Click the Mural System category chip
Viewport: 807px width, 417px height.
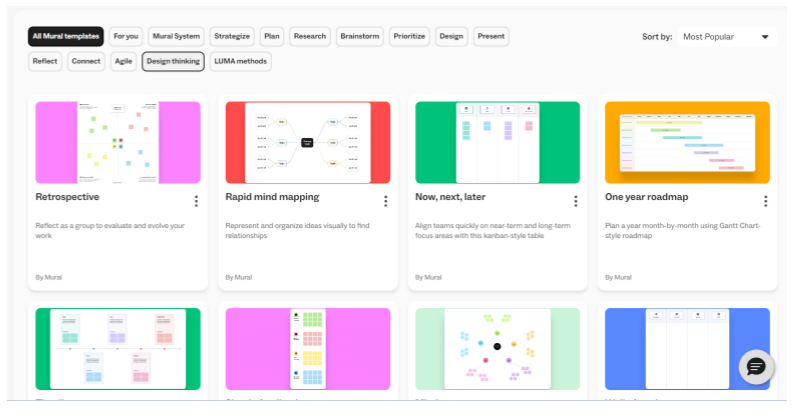[x=175, y=37]
